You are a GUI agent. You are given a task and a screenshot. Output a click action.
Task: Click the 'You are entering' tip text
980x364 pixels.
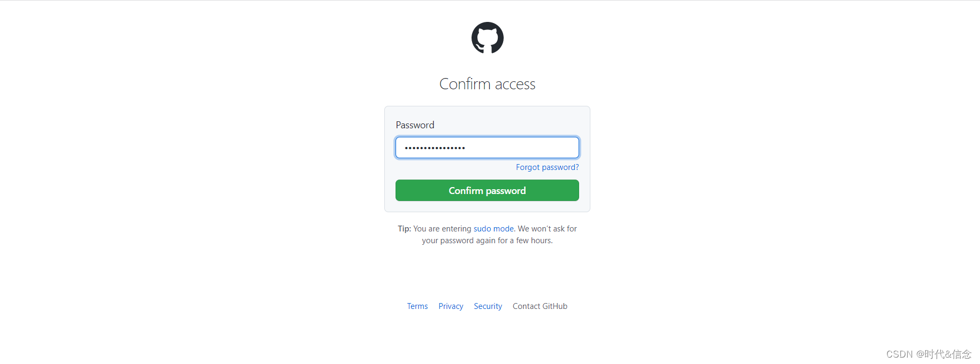click(442, 229)
